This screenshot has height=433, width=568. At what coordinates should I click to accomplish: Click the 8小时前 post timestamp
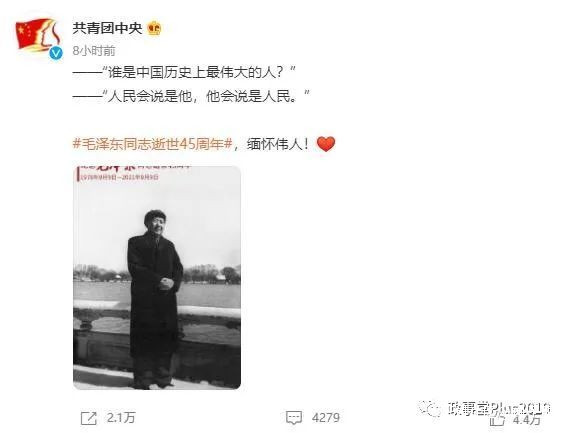pyautogui.click(x=94, y=51)
